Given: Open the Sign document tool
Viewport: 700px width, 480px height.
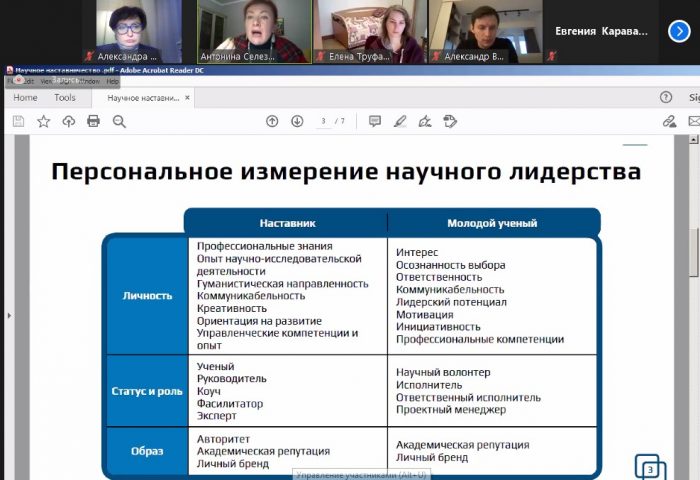Looking at the screenshot, I should point(425,121).
